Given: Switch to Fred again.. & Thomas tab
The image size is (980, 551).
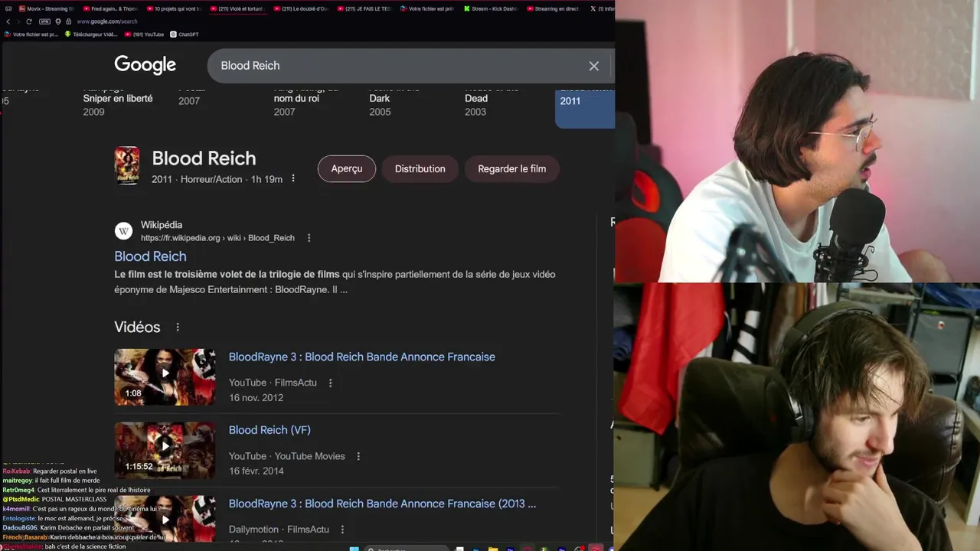Looking at the screenshot, I should (110, 8).
